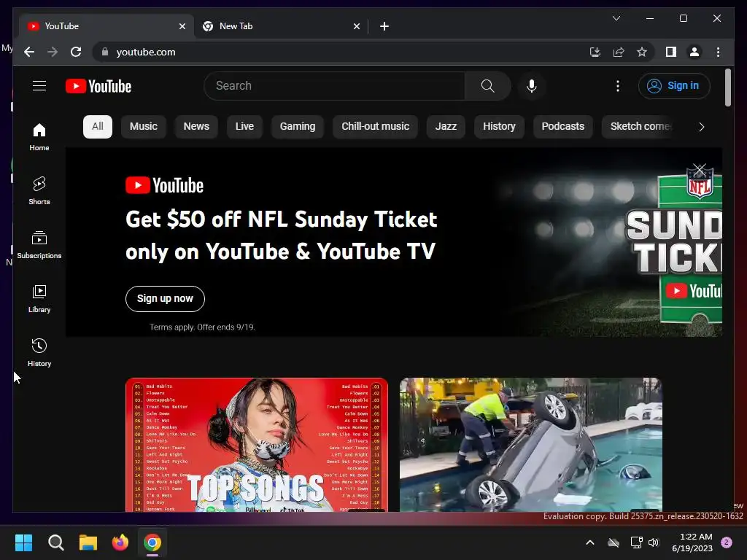Open Chrome profile avatar menu

point(694,52)
